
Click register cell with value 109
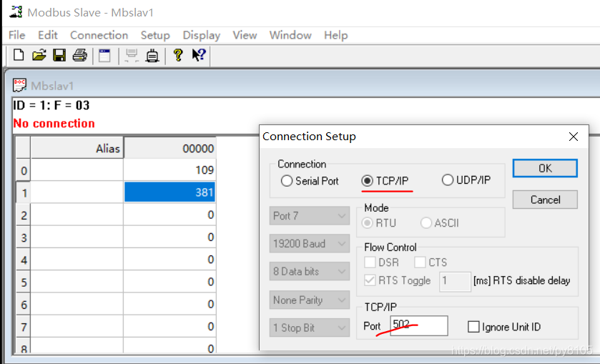169,170
